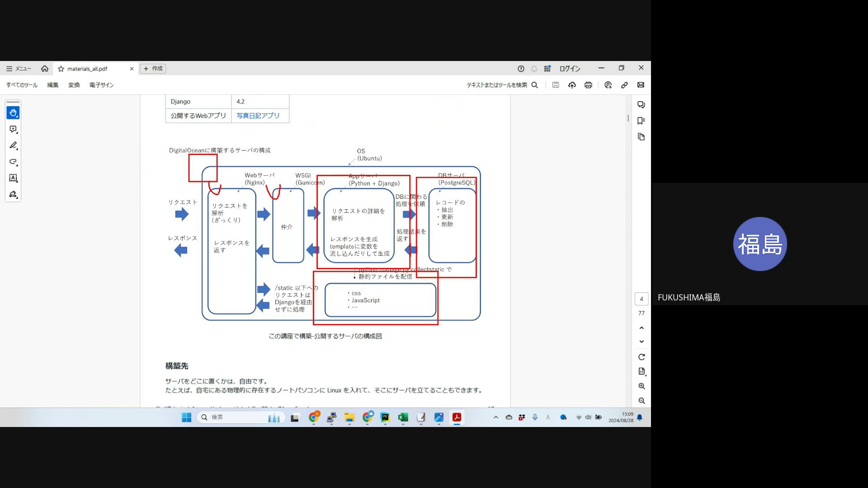Viewport: 868px width, 488px height.
Task: Select the hand pan tool
Action: coord(13,113)
